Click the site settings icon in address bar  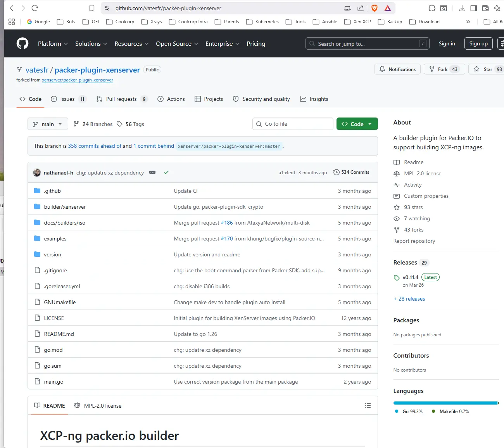tap(107, 8)
